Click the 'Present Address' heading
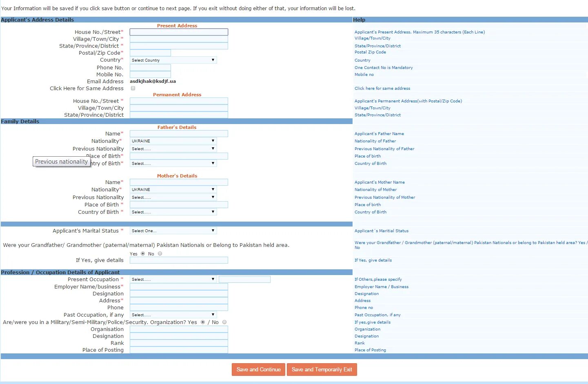This screenshot has width=588, height=384. [x=177, y=26]
